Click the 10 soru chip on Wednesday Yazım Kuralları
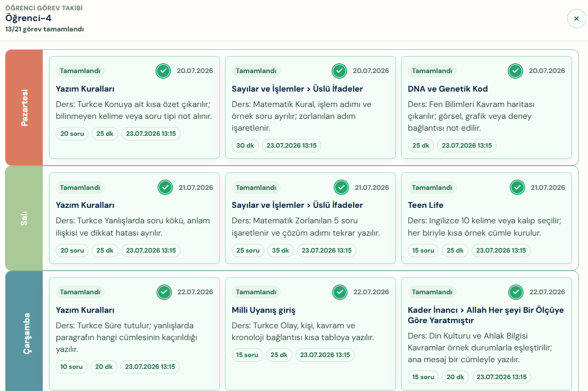 pos(72,367)
